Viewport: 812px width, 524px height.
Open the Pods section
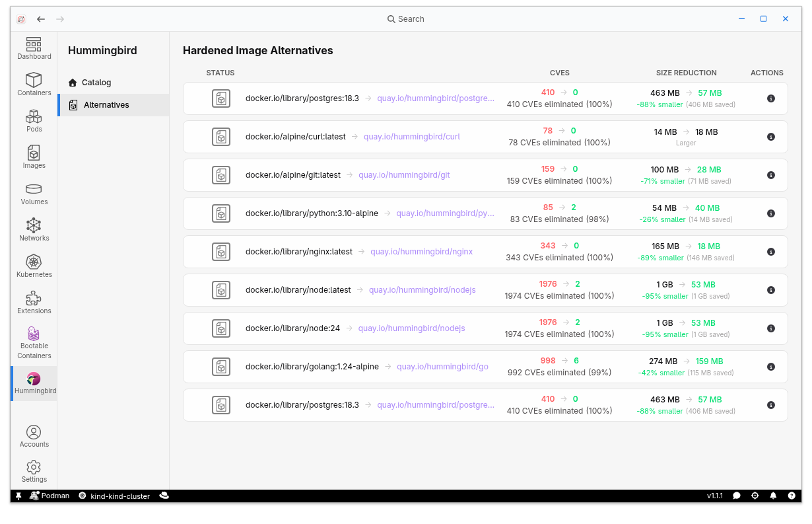34,122
